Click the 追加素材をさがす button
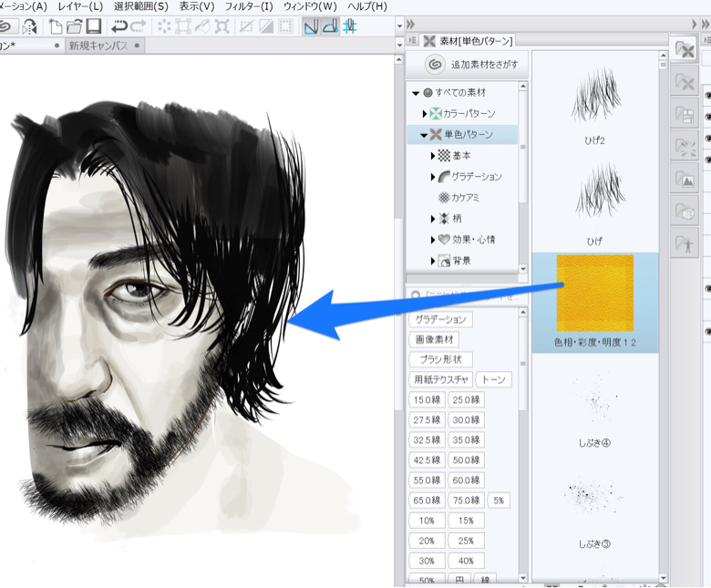The width and height of the screenshot is (711, 588). click(467, 65)
